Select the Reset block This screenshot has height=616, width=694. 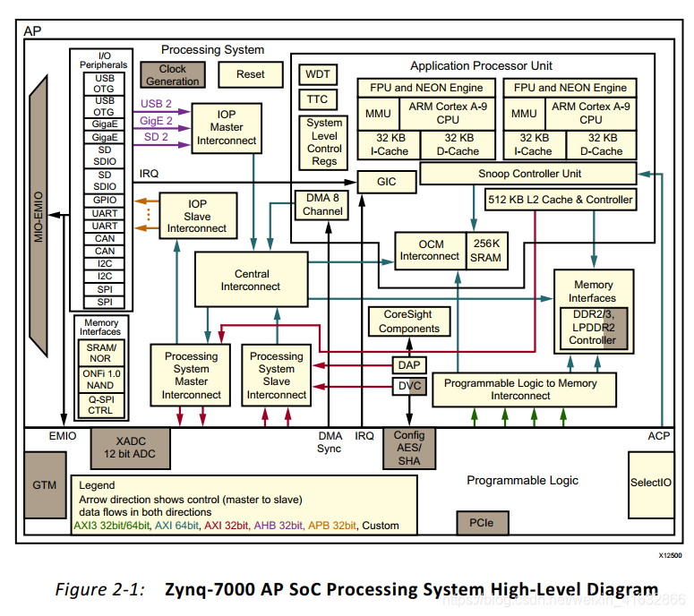tap(251, 74)
